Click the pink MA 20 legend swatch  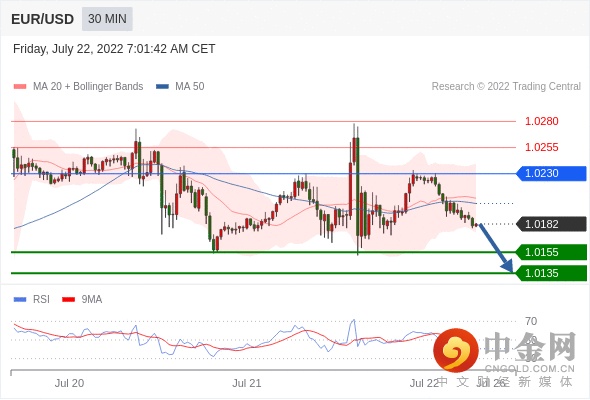click(x=20, y=87)
